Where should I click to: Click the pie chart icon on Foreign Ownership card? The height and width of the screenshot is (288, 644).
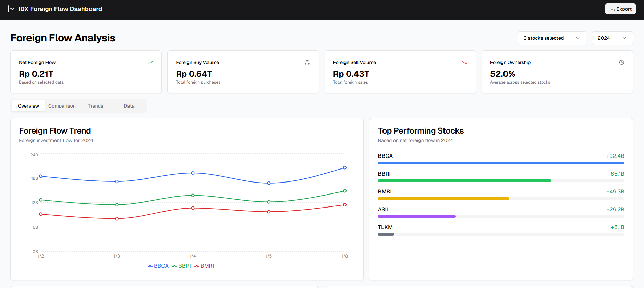[x=622, y=62]
